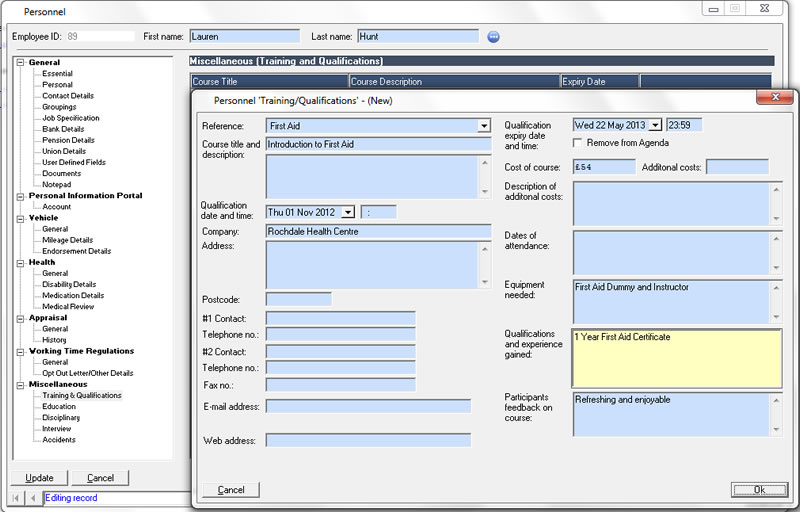This screenshot has height=512, width=800.
Task: Collapse the Miscellaneous tree section
Action: [x=19, y=384]
